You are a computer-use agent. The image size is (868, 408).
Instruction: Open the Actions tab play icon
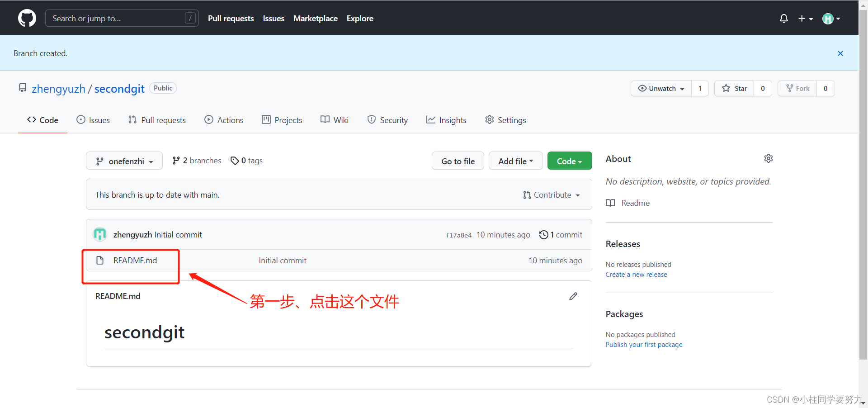[209, 120]
